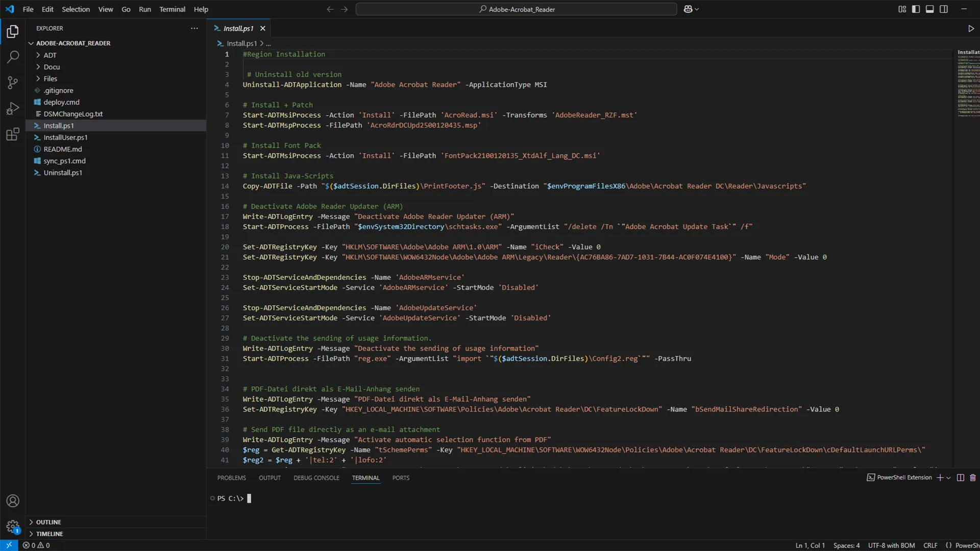Open the Extensions view
This screenshot has height=551, width=980.
pyautogui.click(x=13, y=135)
